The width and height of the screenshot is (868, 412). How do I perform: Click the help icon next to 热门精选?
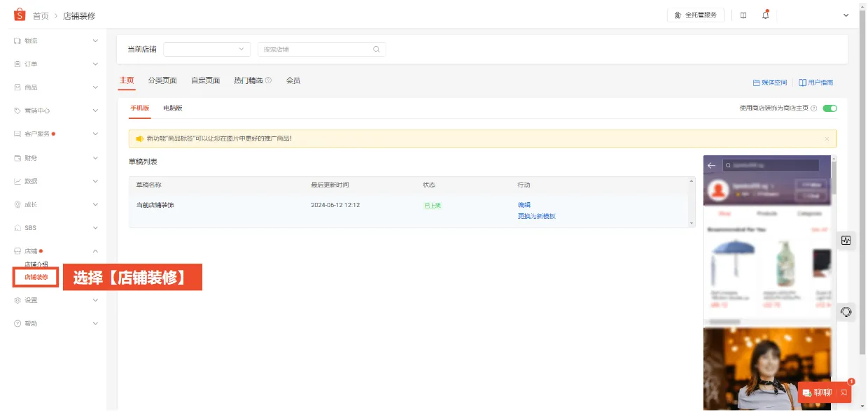point(269,80)
